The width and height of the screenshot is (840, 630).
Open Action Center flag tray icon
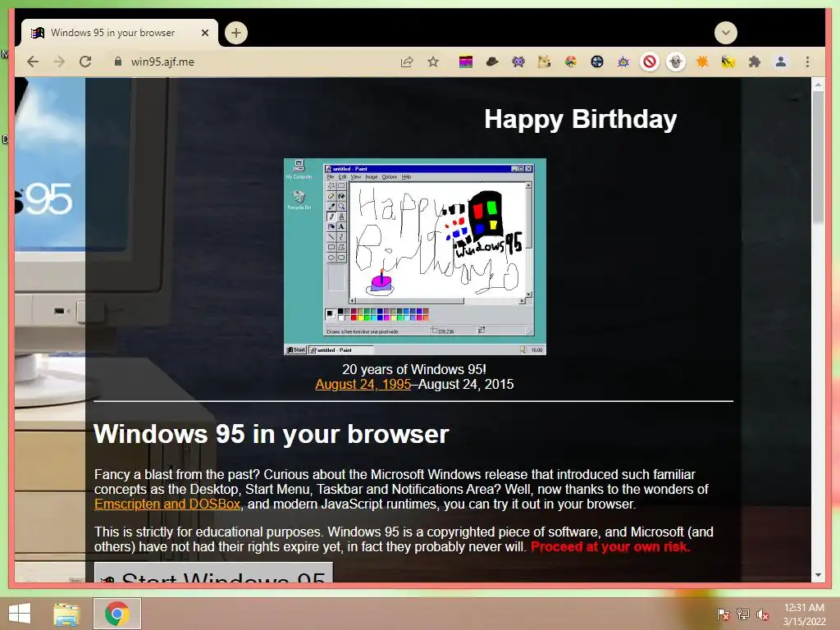coord(724,614)
